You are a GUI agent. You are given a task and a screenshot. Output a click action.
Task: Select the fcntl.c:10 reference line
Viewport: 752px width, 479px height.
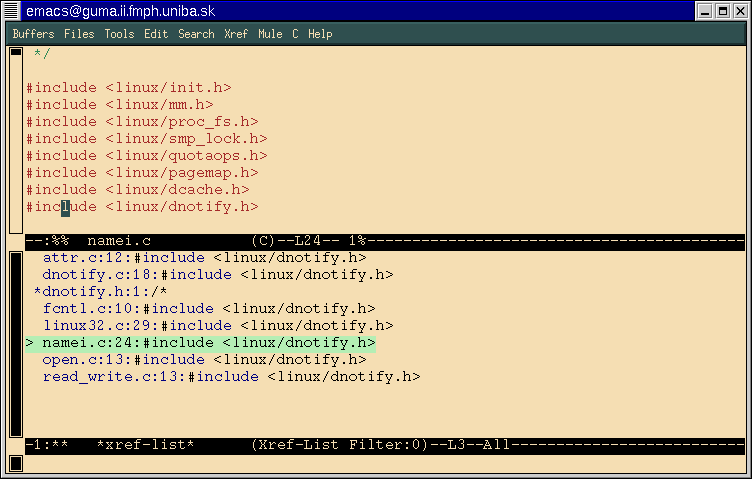[209, 308]
